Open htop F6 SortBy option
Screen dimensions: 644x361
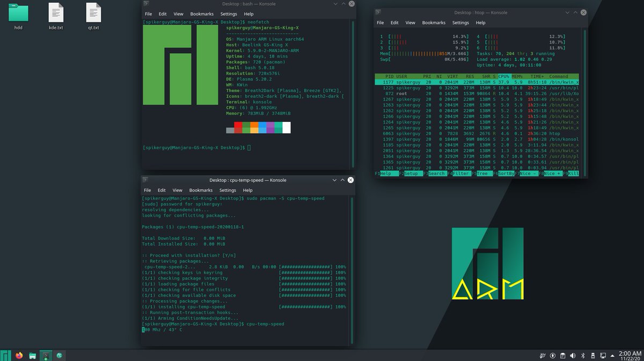(x=504, y=174)
